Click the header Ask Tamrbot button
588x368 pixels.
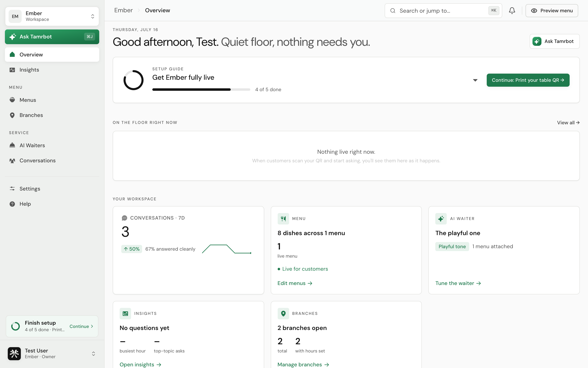pyautogui.click(x=555, y=41)
